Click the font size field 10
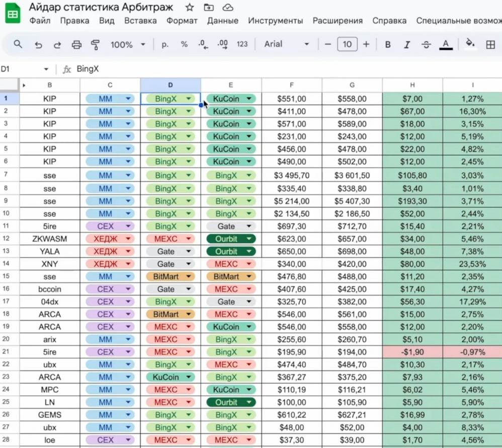 point(347,44)
